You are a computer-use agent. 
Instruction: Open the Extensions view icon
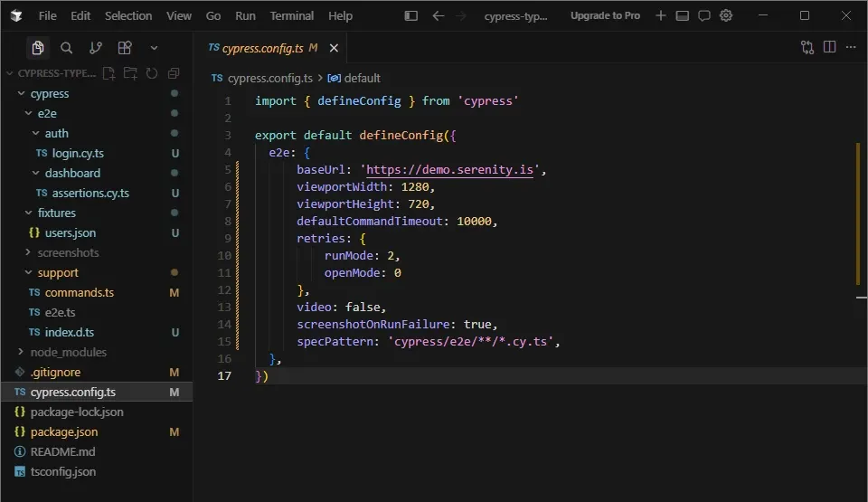coord(125,48)
